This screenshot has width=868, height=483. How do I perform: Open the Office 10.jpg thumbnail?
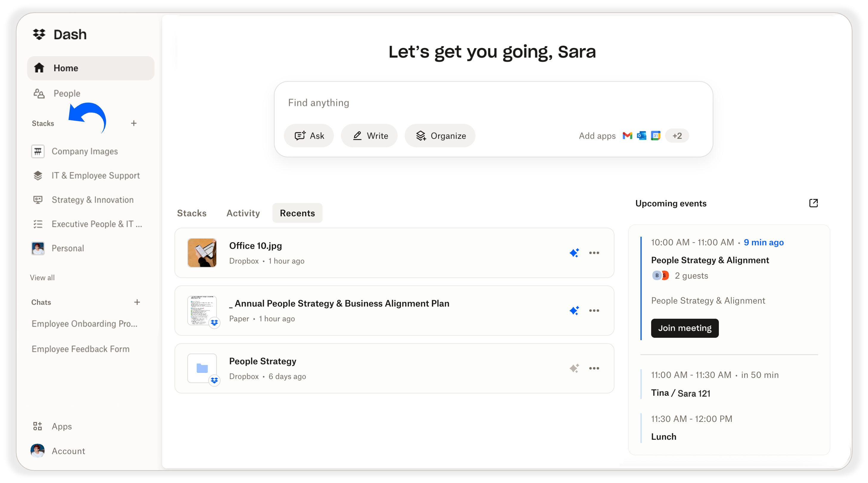(x=202, y=253)
